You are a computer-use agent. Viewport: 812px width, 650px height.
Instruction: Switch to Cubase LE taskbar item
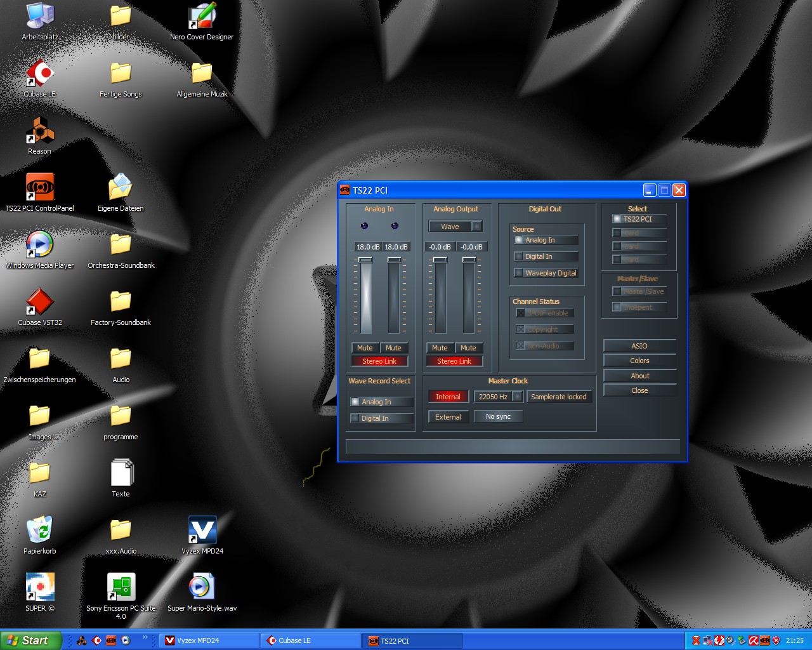click(311, 640)
